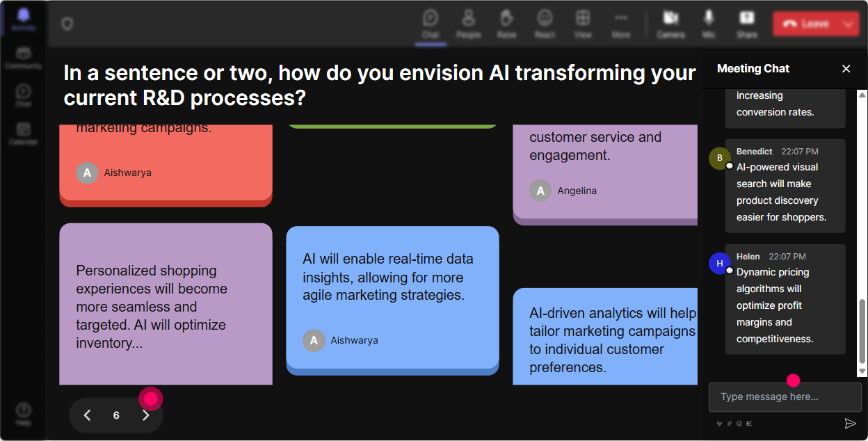Open the Calendar in left sidebar
The image size is (868, 441).
(24, 134)
